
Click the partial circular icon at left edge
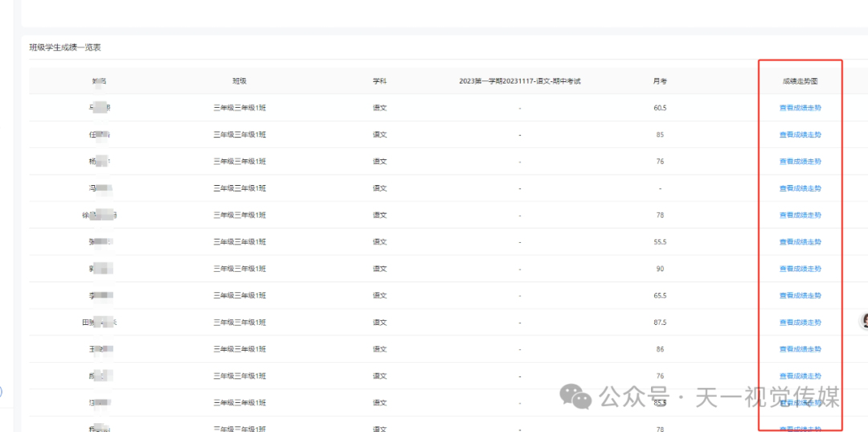pos(2,392)
